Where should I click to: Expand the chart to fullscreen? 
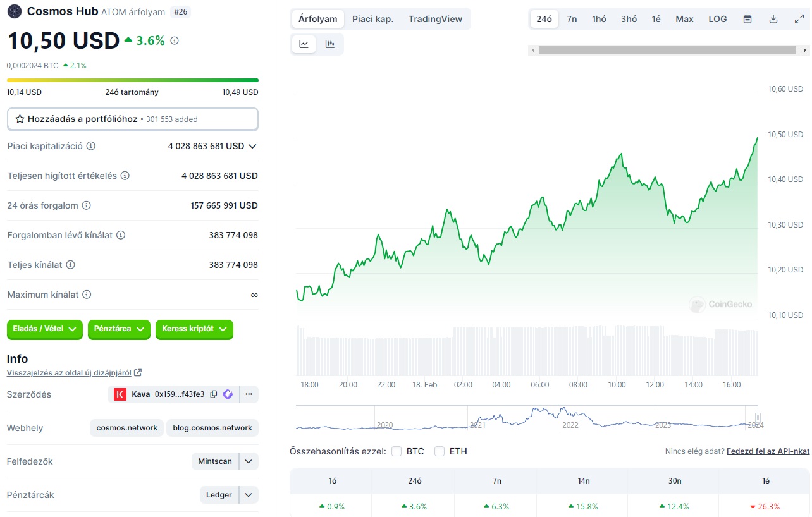point(799,19)
